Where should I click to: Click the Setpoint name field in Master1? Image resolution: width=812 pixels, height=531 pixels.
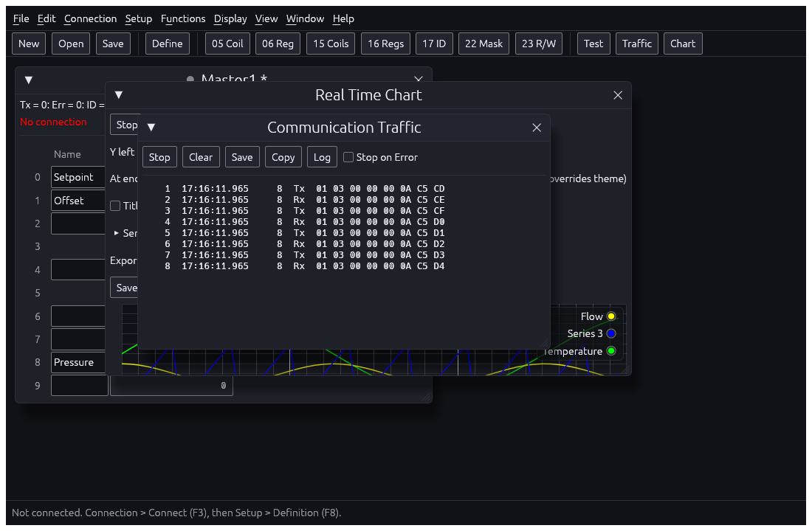pyautogui.click(x=78, y=177)
